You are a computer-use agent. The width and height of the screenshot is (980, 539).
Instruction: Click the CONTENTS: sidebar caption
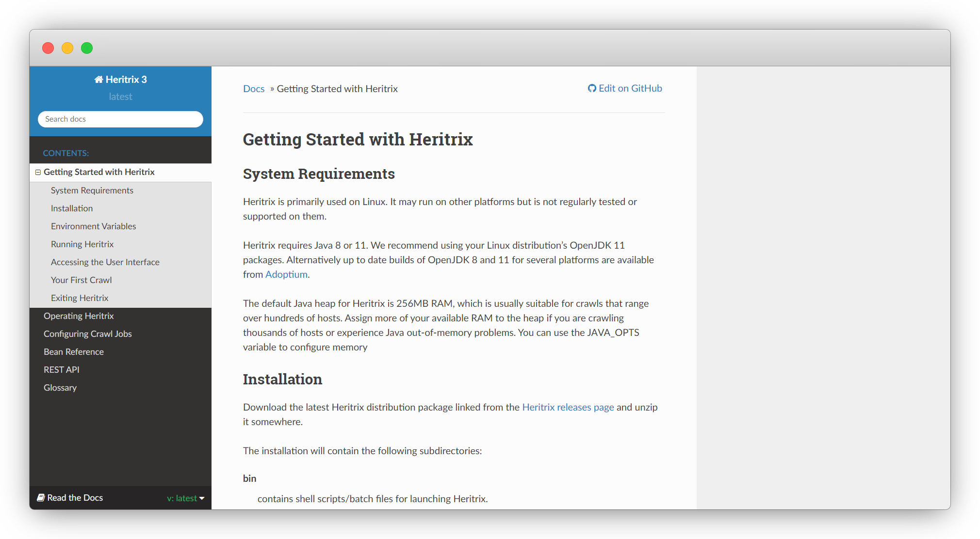click(66, 153)
